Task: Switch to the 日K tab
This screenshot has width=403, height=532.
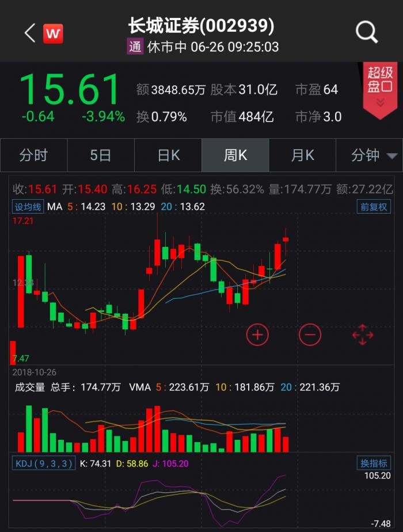Action: point(168,155)
